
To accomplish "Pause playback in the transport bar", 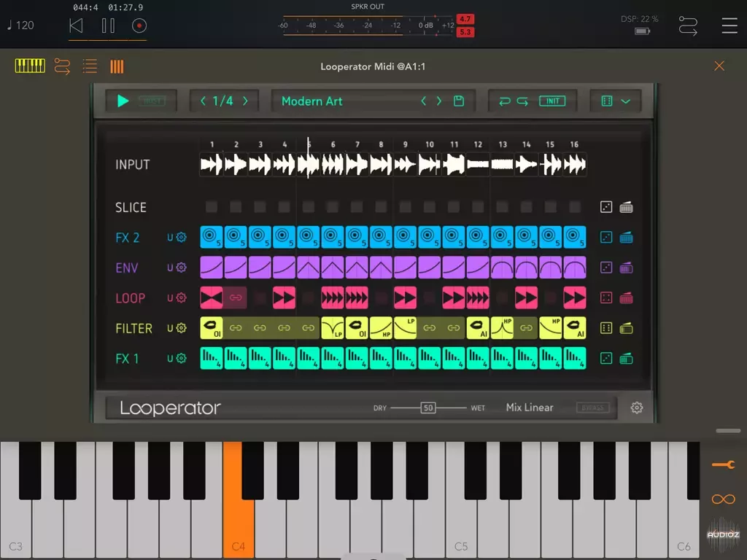I will (x=108, y=26).
